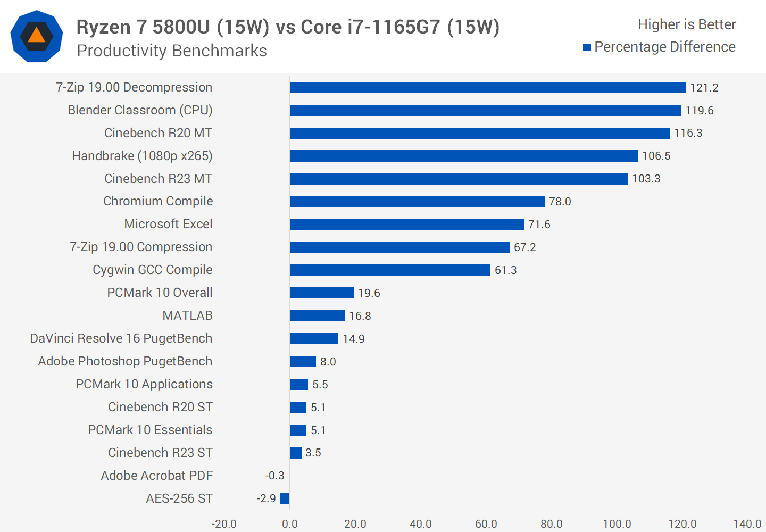Image resolution: width=766 pixels, height=532 pixels.
Task: Click the axis label '0.0'
Action: coord(290,524)
